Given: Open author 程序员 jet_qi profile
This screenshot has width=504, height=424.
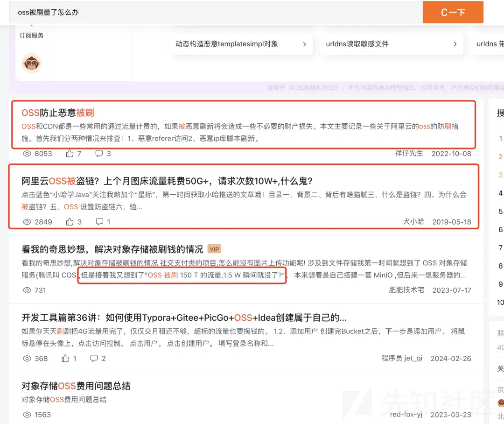Looking at the screenshot, I should pos(402,358).
